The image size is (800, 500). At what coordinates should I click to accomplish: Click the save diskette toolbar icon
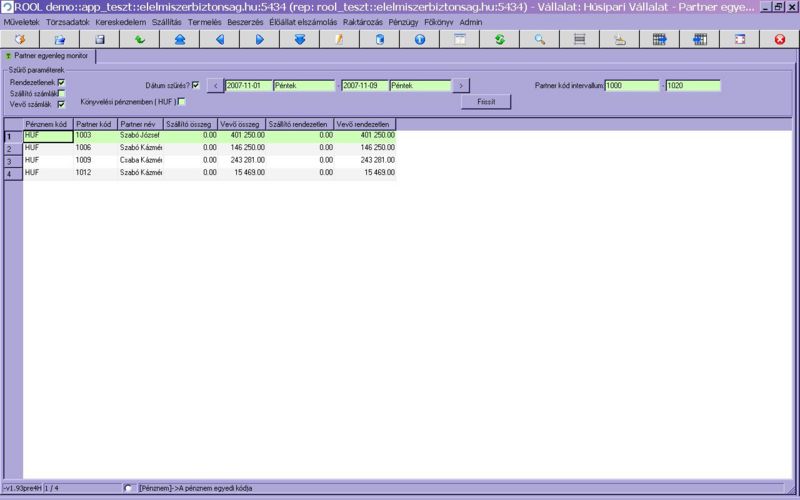pos(100,39)
